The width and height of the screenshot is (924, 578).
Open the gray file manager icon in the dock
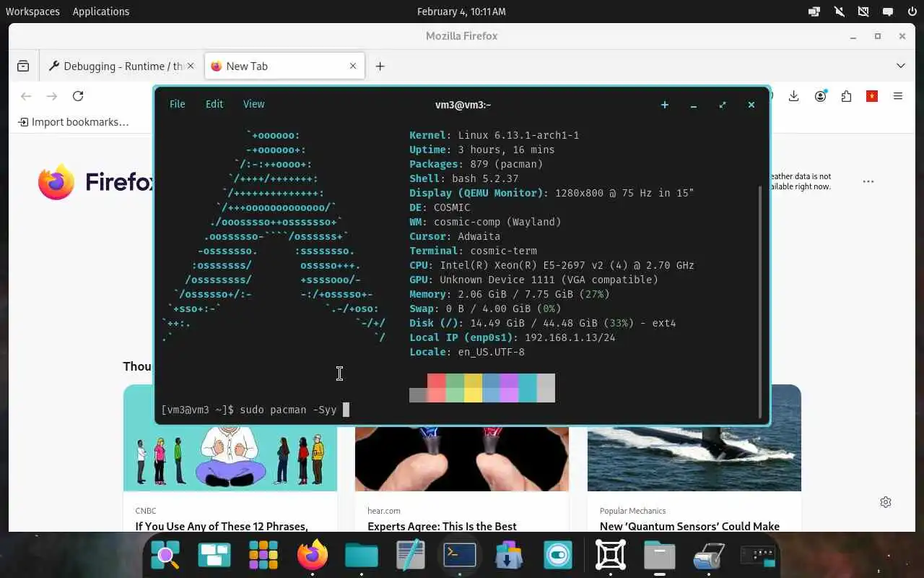(x=660, y=555)
